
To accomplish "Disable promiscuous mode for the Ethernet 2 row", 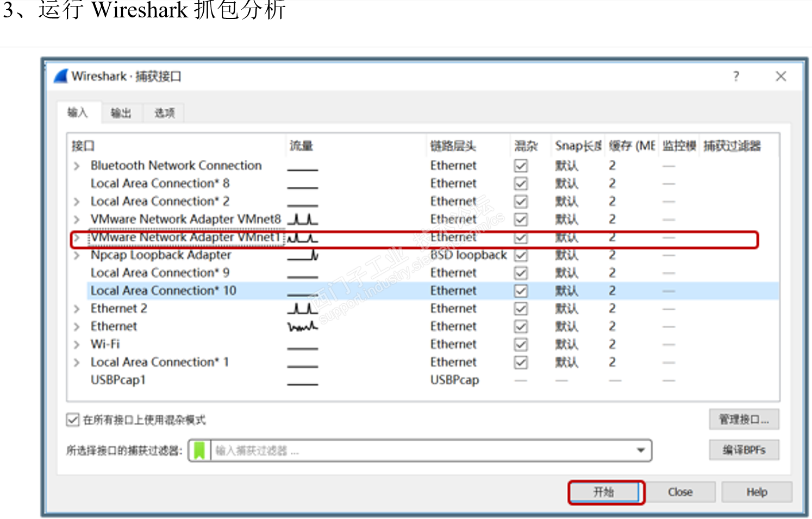I will point(521,309).
